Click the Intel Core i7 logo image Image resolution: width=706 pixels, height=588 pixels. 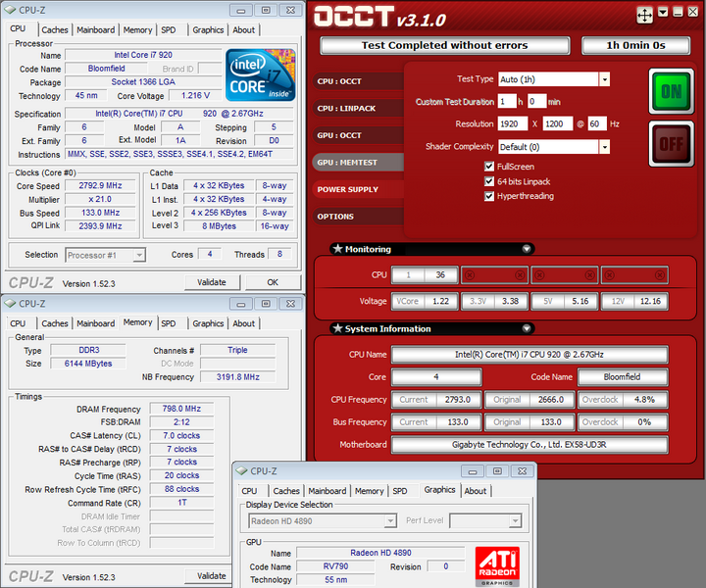260,74
